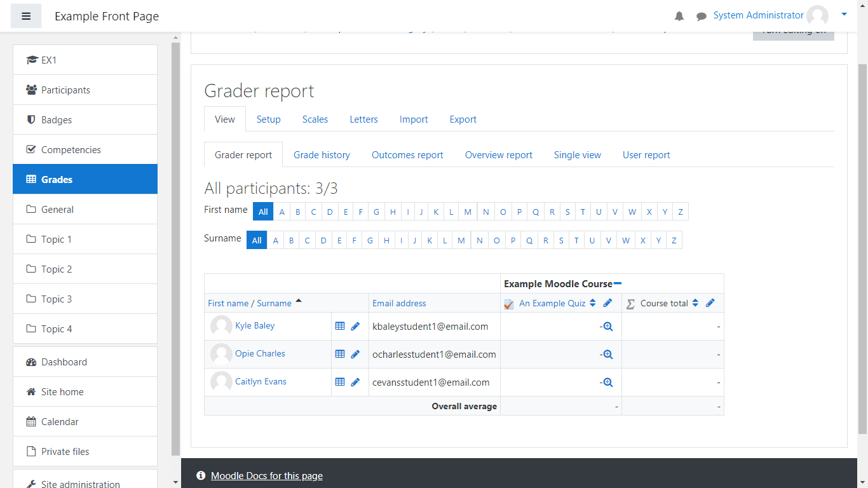
Task: Filter first name by letter M
Action: click(x=468, y=212)
